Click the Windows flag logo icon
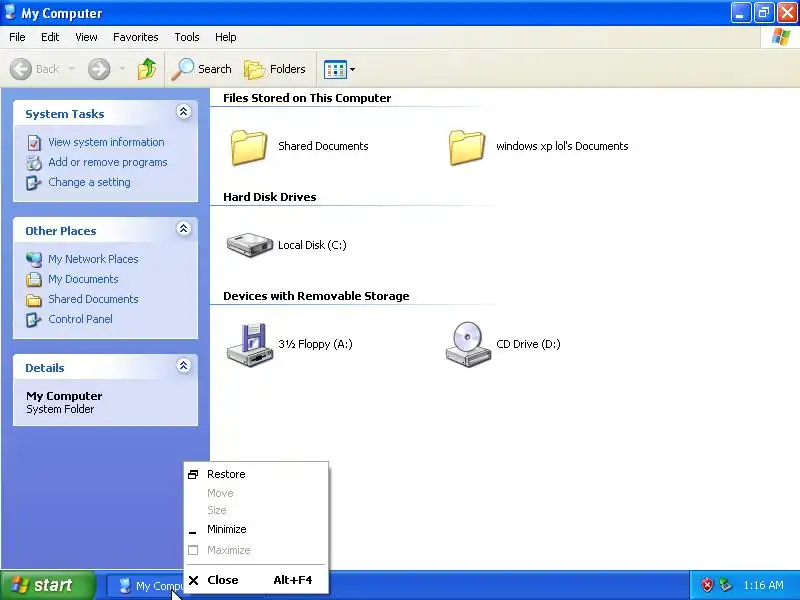Screen dimensions: 800x600 (x=781, y=37)
